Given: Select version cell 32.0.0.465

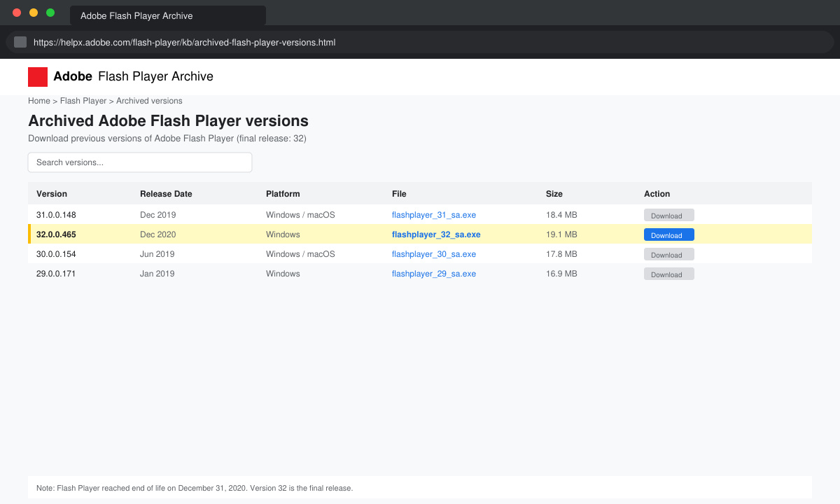Looking at the screenshot, I should pyautogui.click(x=57, y=234).
